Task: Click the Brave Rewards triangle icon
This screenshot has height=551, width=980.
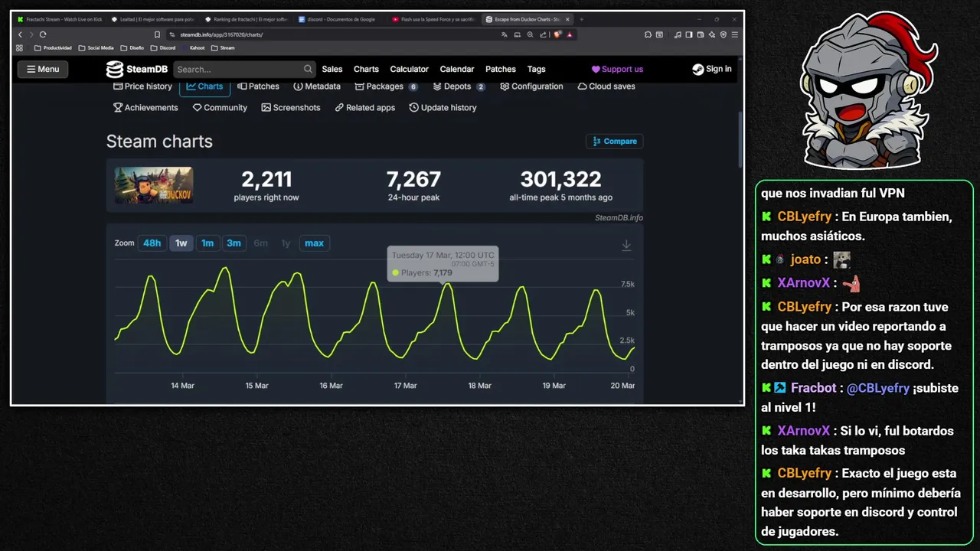Action: coord(570,34)
